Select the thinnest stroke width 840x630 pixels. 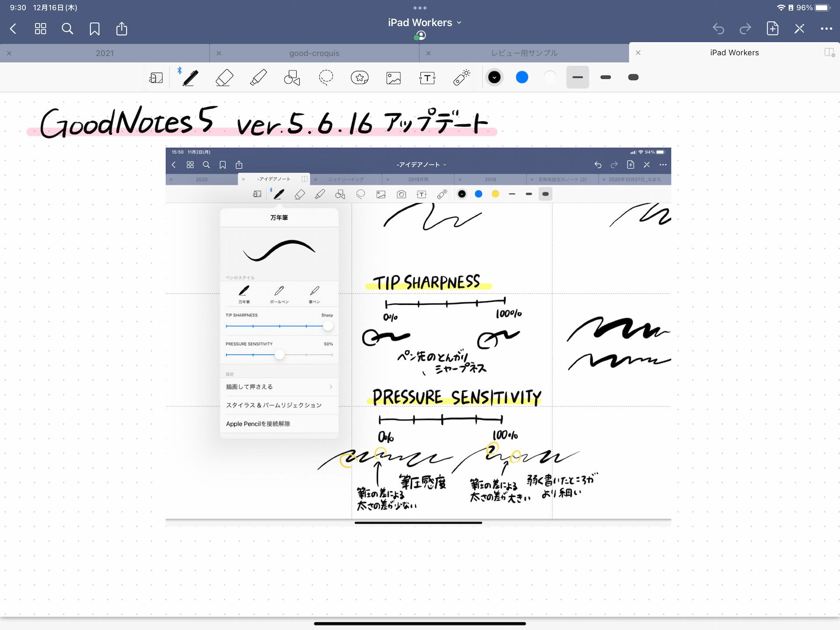[x=577, y=77]
